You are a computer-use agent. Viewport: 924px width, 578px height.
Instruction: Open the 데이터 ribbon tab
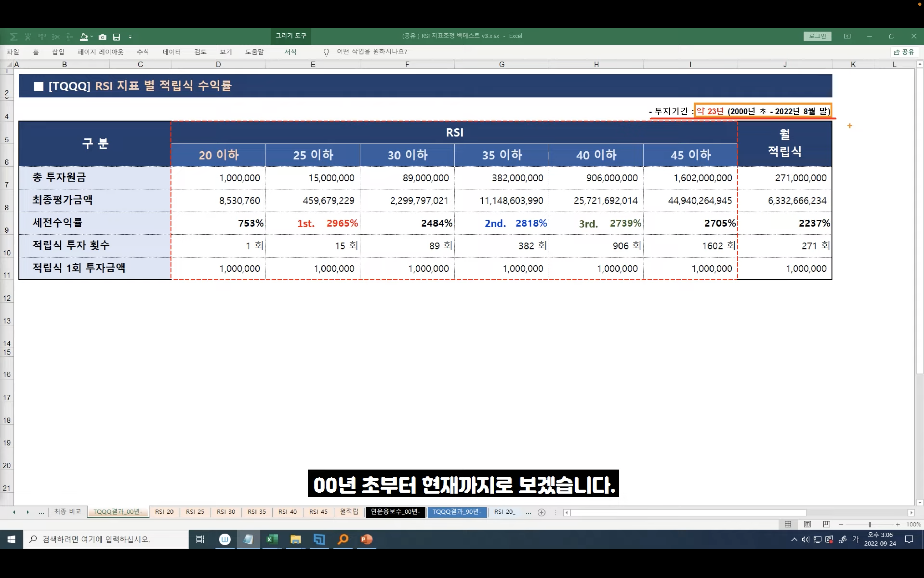tap(171, 52)
